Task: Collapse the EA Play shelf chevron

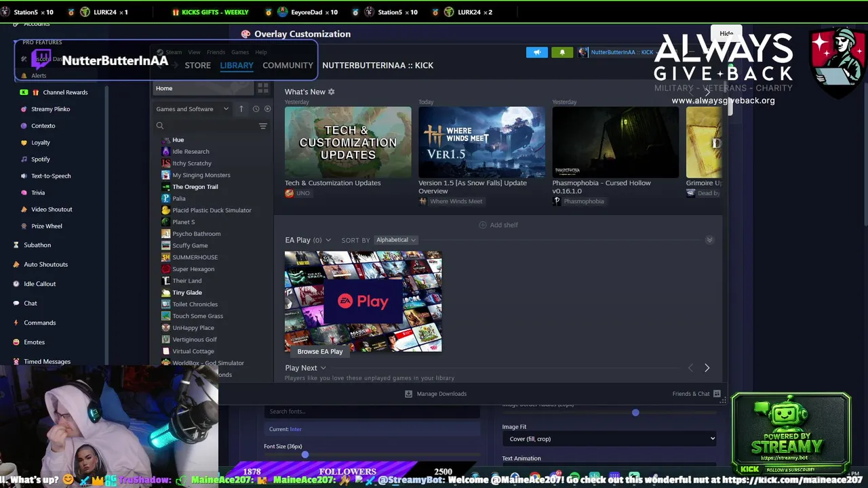Action: point(709,240)
